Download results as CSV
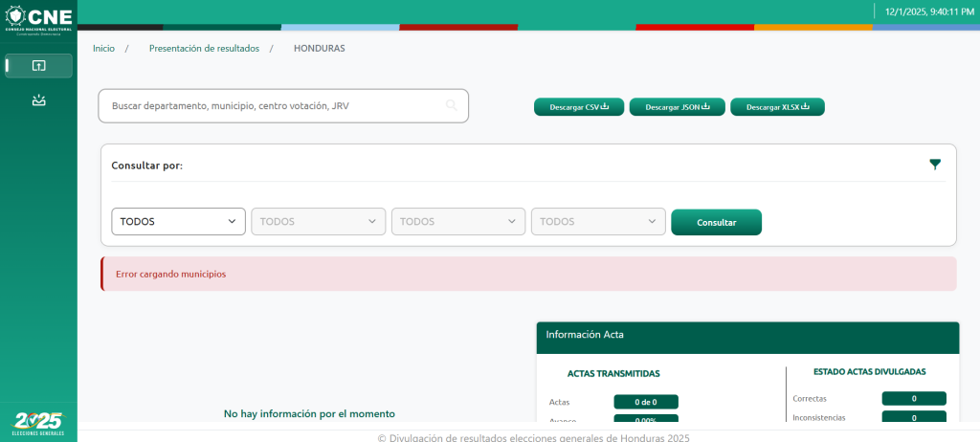The height and width of the screenshot is (442, 980). pyautogui.click(x=579, y=107)
